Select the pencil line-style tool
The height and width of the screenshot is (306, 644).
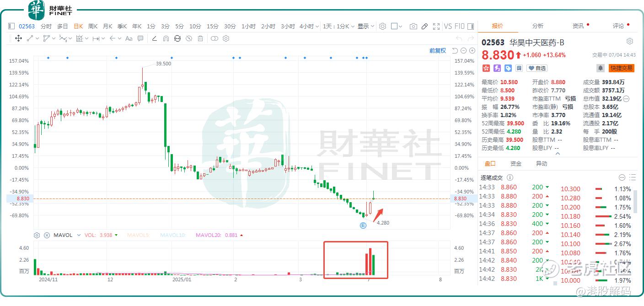coord(154,38)
